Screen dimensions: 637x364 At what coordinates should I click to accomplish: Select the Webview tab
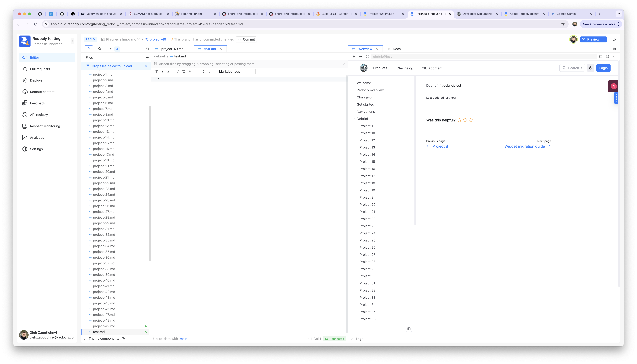click(x=365, y=49)
